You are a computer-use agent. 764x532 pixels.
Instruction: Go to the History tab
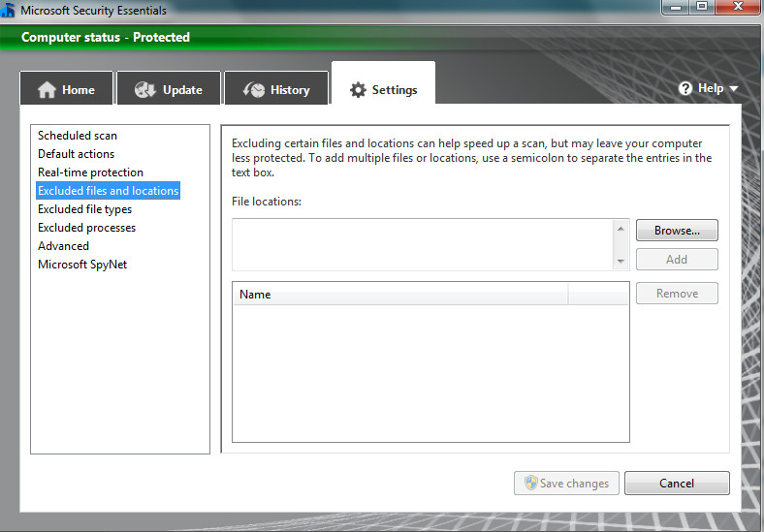276,87
